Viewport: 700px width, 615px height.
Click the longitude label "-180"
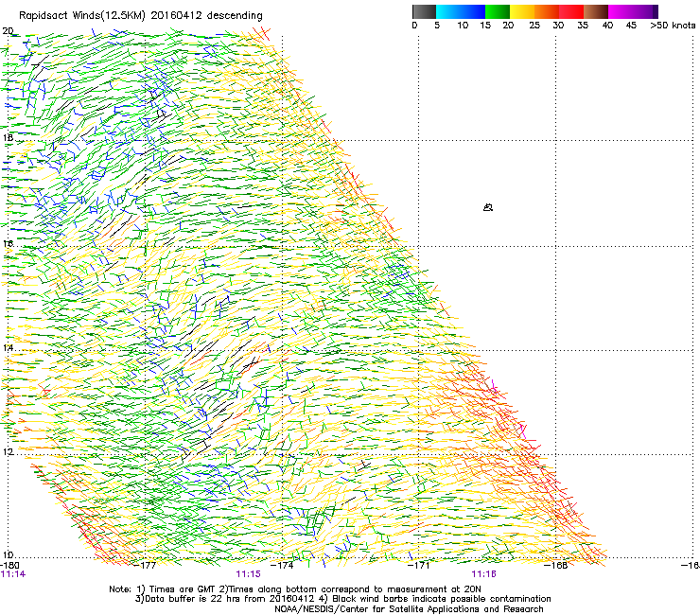(x=9, y=565)
